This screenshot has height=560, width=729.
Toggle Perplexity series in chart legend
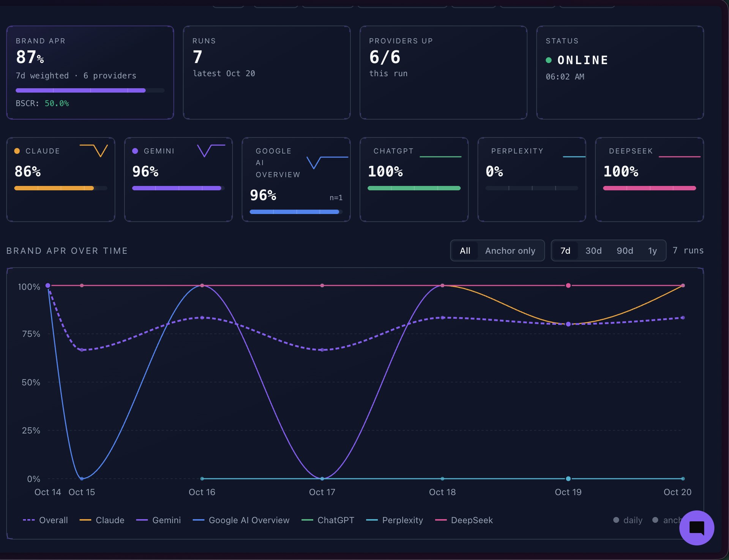pyautogui.click(x=394, y=520)
